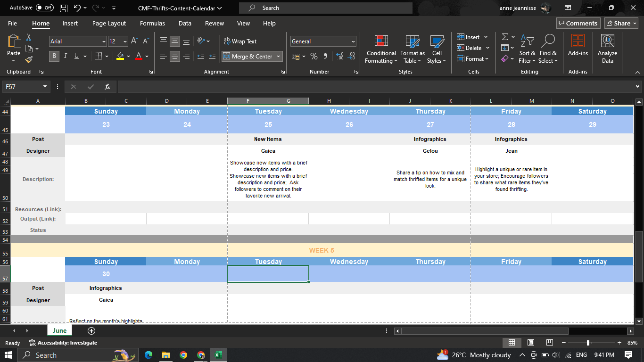644x362 pixels.
Task: Expand Borders dropdown arrow
Action: [x=107, y=56]
